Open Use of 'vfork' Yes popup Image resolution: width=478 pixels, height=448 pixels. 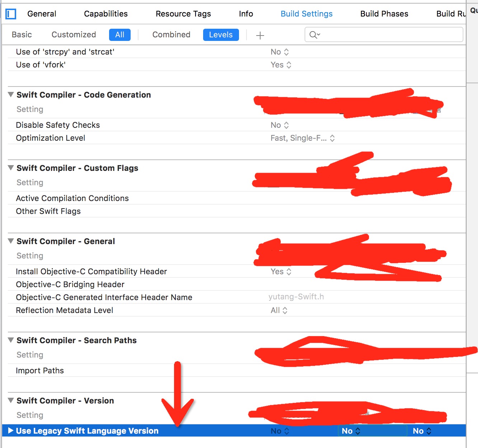[x=281, y=65]
